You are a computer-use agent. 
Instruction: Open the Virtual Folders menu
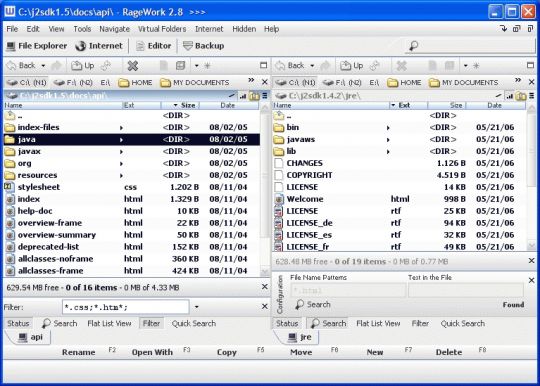pos(162,29)
